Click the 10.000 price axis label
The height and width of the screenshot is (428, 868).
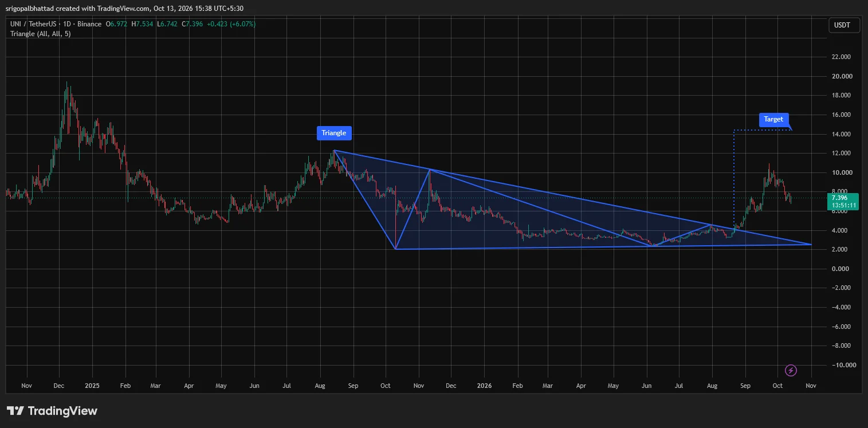coord(840,172)
